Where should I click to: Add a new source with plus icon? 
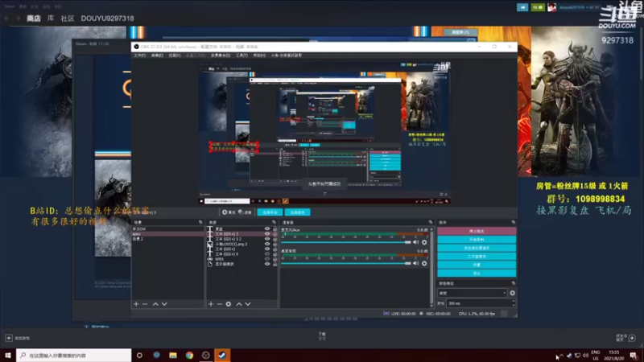pos(211,304)
